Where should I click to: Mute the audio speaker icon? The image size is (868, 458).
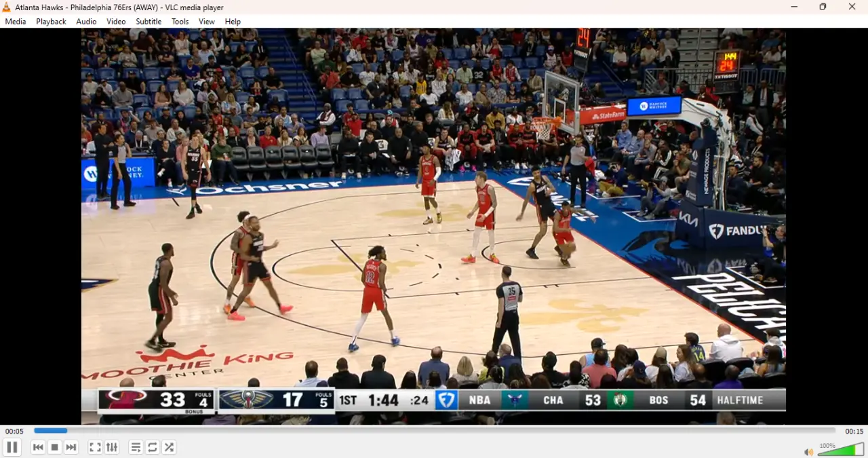click(808, 452)
